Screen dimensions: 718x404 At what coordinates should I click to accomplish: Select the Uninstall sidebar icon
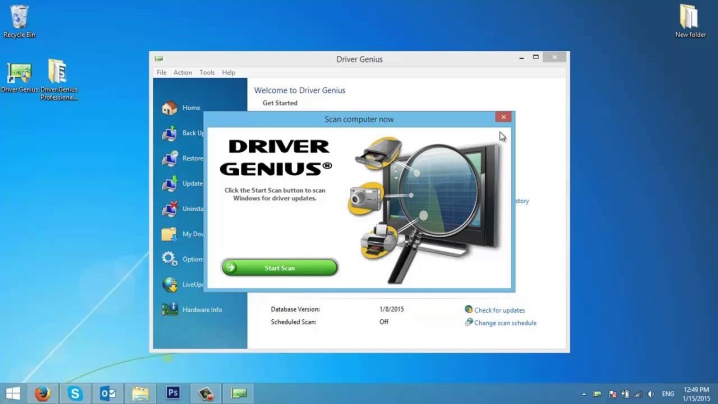tap(169, 208)
